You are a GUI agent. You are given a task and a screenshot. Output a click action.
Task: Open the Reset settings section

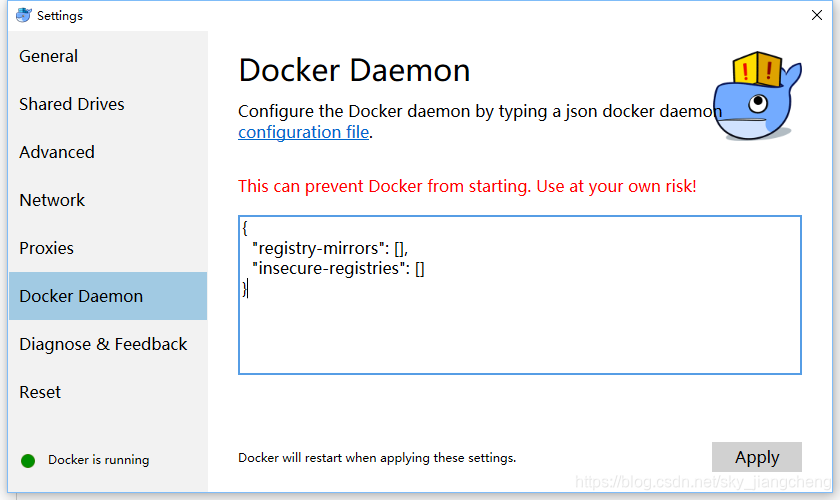[108, 392]
